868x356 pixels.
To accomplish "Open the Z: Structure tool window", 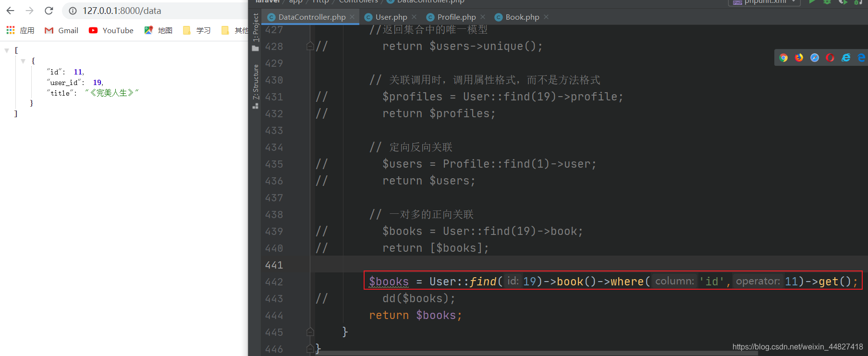I will click(256, 86).
